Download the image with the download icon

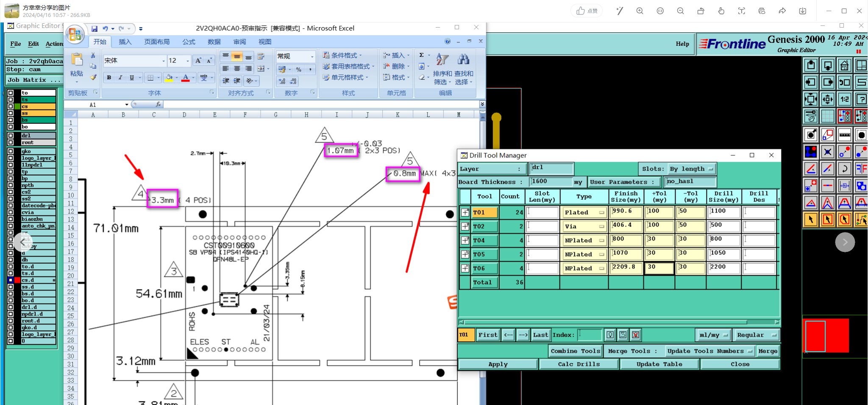(802, 11)
